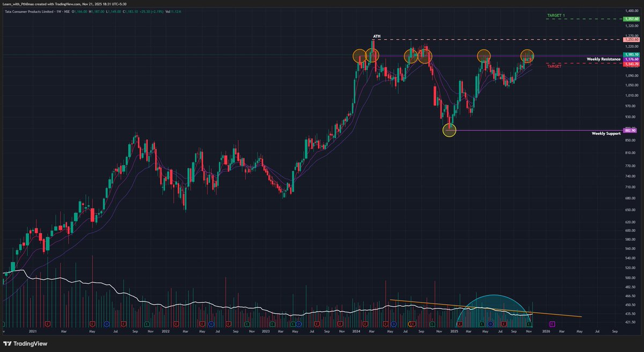
Task: Click the Vol 11.12M value in the legend
Action: [x=173, y=10]
